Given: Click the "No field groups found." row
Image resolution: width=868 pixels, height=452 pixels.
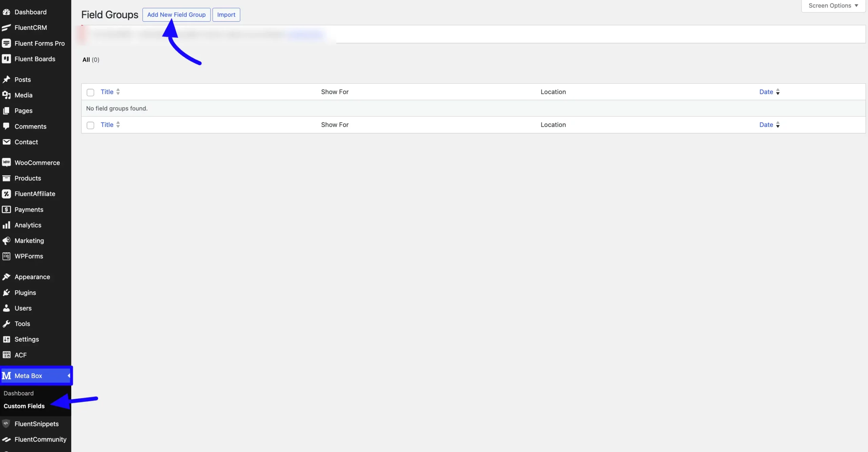Looking at the screenshot, I should point(473,108).
